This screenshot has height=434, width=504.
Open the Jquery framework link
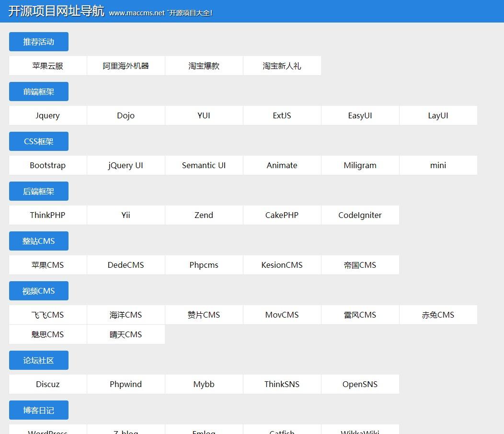point(48,115)
